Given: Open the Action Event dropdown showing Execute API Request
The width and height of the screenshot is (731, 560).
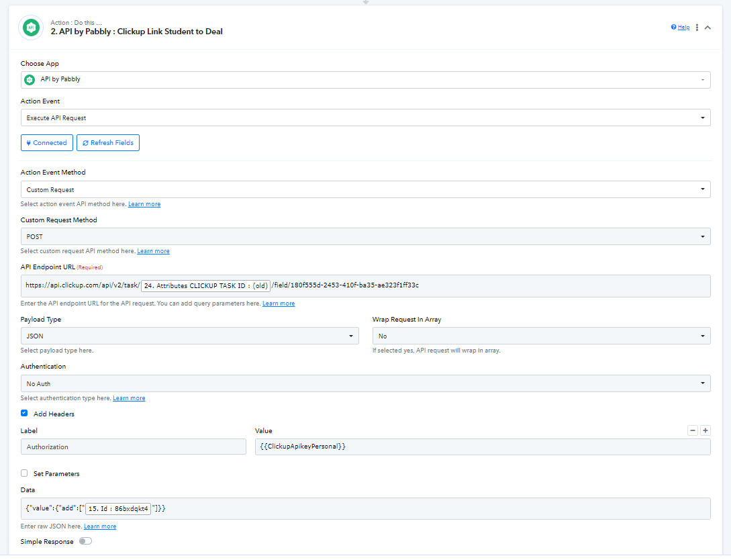Looking at the screenshot, I should (365, 118).
